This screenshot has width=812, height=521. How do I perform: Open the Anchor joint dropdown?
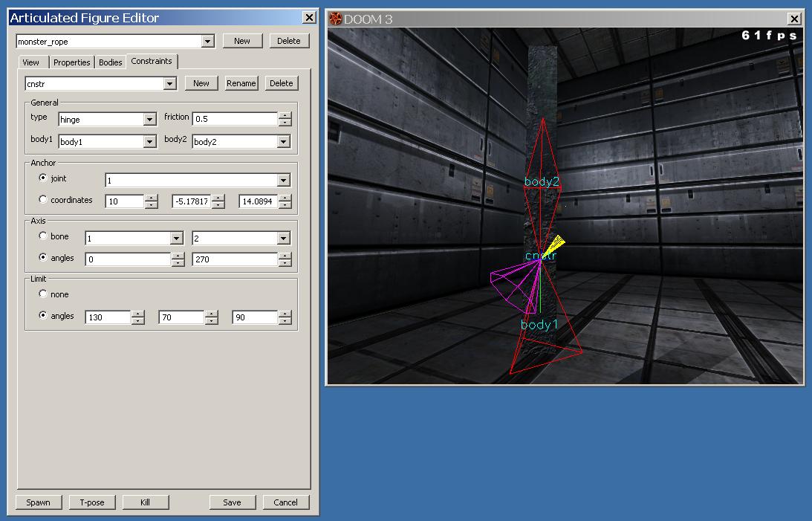tap(283, 180)
